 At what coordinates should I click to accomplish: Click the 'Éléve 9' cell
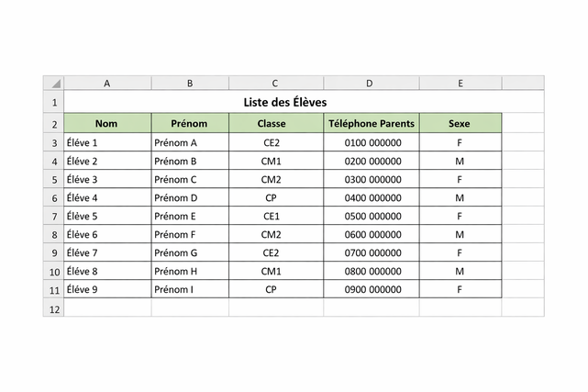tap(107, 290)
